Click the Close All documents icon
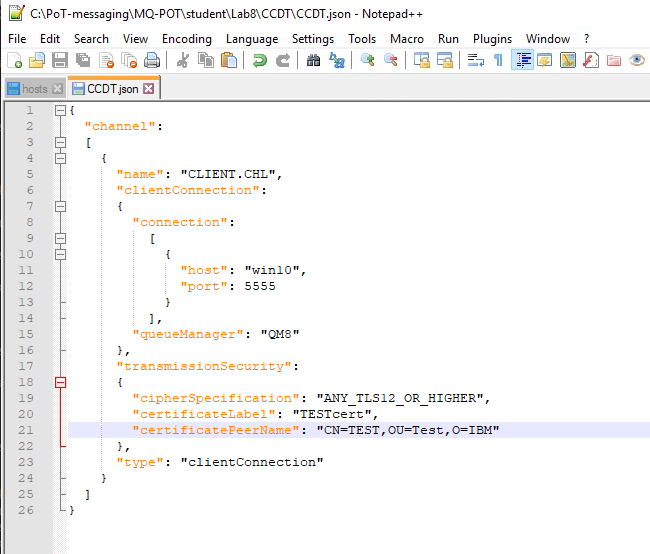 tap(129, 61)
